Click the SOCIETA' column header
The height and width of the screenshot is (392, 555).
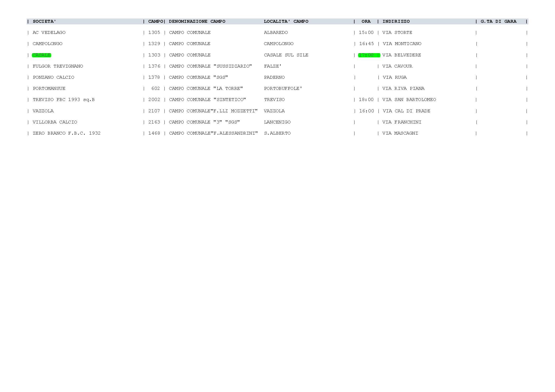click(x=44, y=22)
